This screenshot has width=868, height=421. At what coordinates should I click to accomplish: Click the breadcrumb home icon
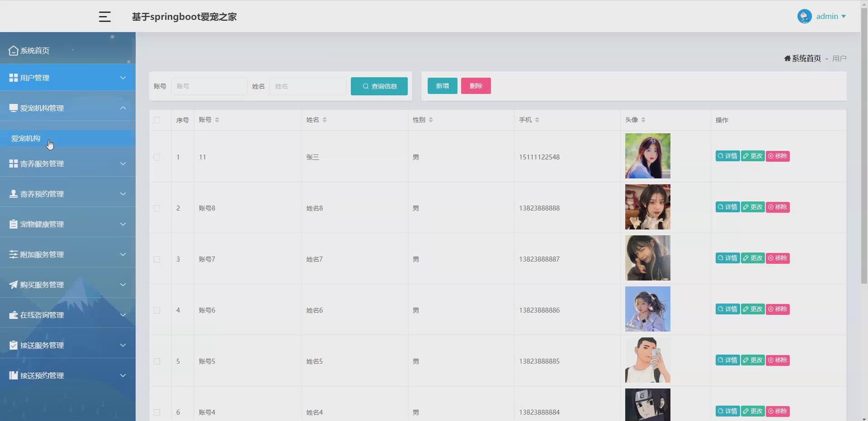click(788, 58)
